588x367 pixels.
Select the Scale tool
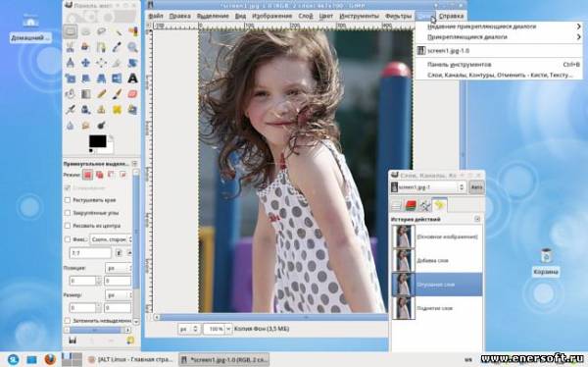(71, 79)
